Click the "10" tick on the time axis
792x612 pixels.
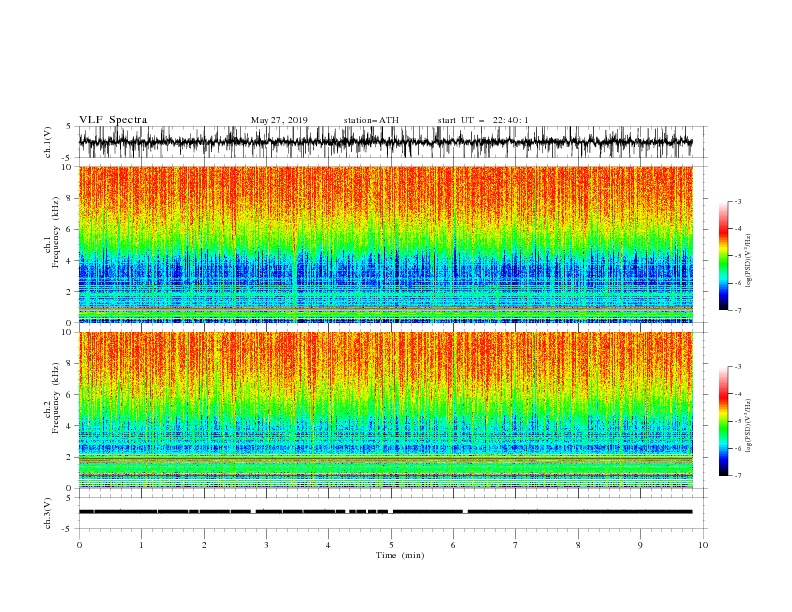pos(703,545)
